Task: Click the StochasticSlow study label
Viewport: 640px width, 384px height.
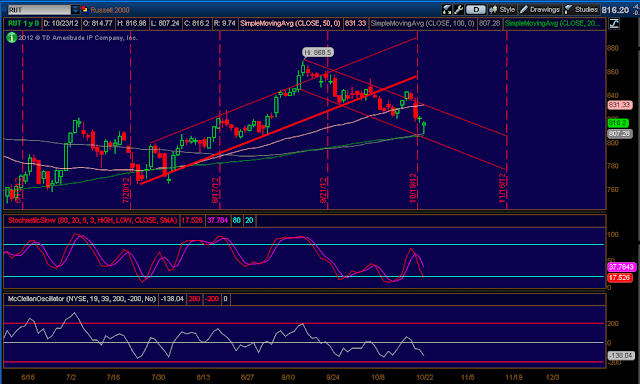Action: [92, 220]
